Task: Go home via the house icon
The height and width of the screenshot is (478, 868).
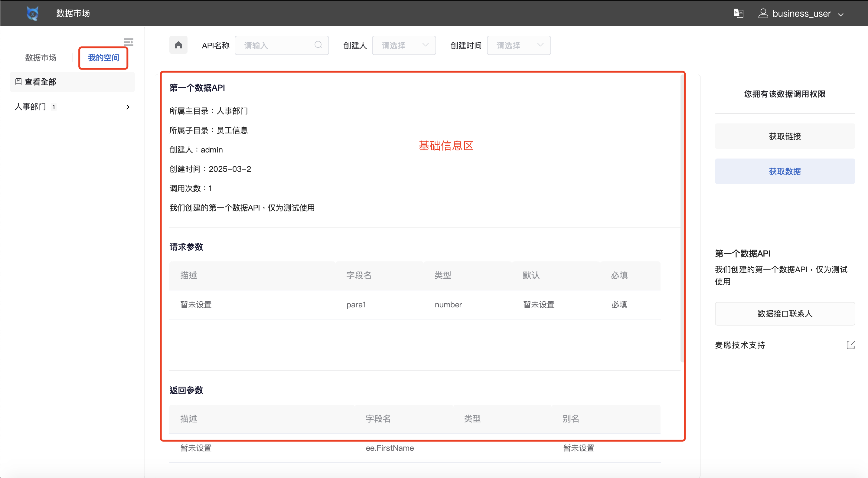Action: [x=178, y=45]
